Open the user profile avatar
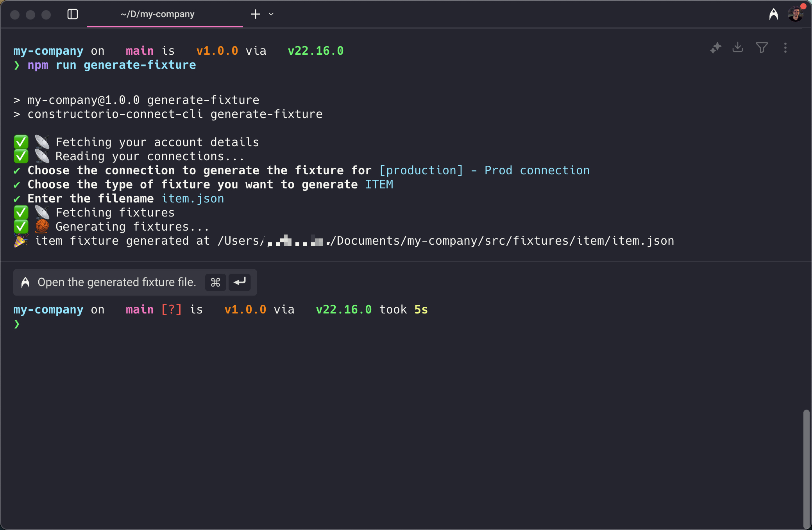Image resolution: width=812 pixels, height=530 pixels. (796, 14)
